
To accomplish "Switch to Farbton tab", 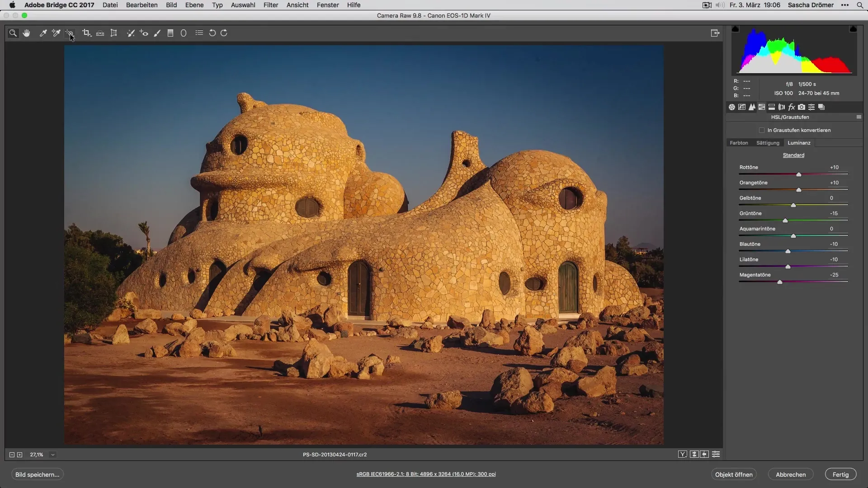I will click(x=739, y=143).
